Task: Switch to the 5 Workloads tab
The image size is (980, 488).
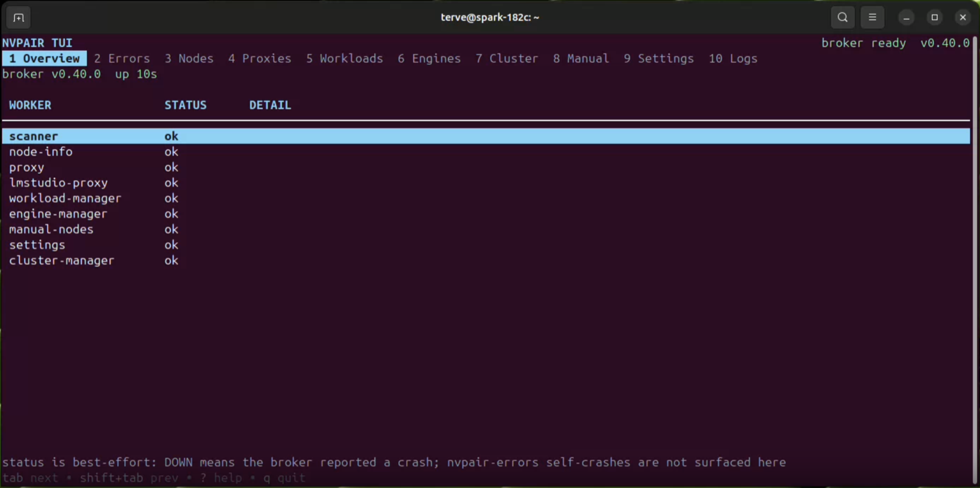Action: 344,58
